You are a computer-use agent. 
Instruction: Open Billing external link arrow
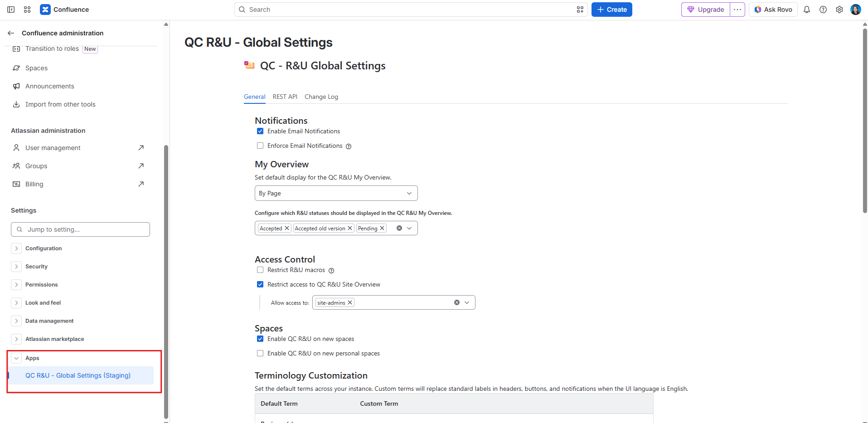(141, 184)
